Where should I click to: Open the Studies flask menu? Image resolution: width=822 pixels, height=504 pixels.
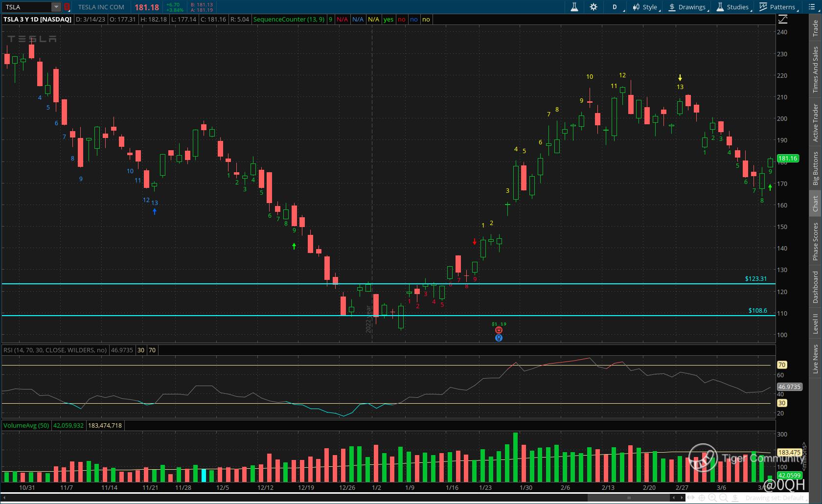click(x=733, y=7)
